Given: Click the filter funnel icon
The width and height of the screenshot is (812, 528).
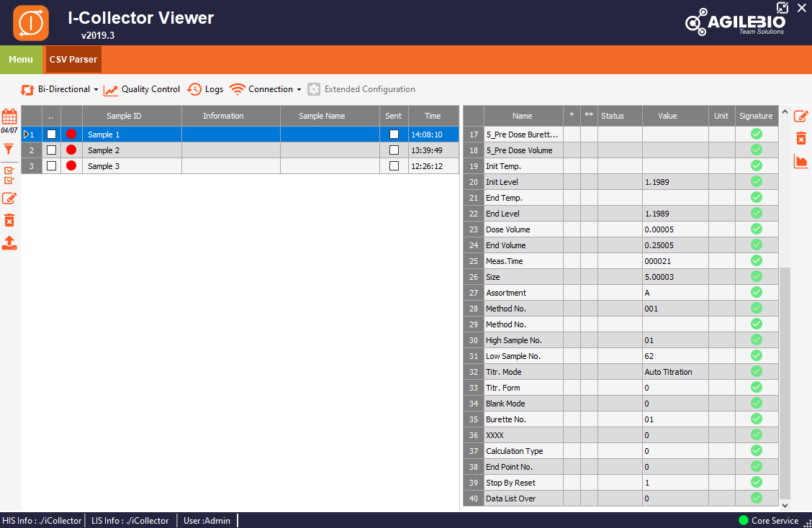Looking at the screenshot, I should click(9, 150).
